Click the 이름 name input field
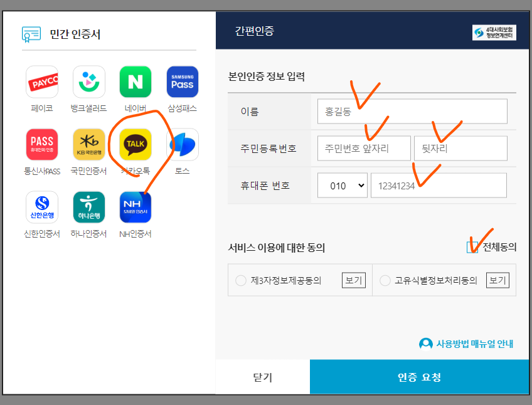 point(412,111)
